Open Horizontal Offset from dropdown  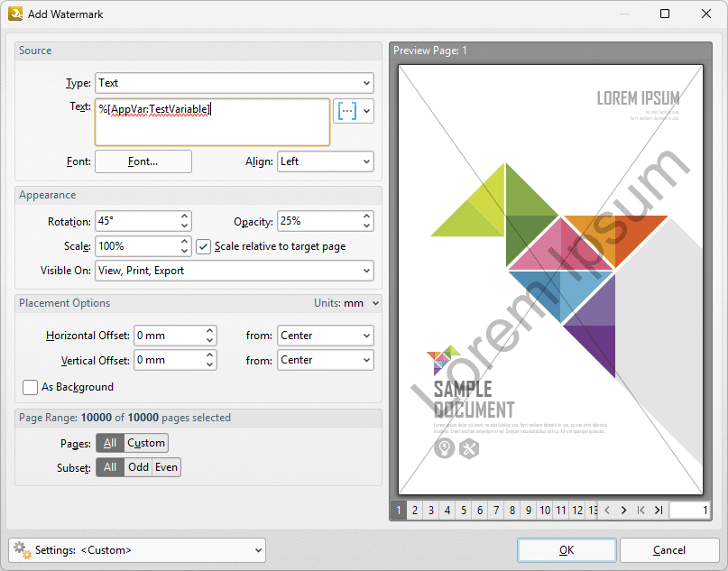(x=326, y=336)
